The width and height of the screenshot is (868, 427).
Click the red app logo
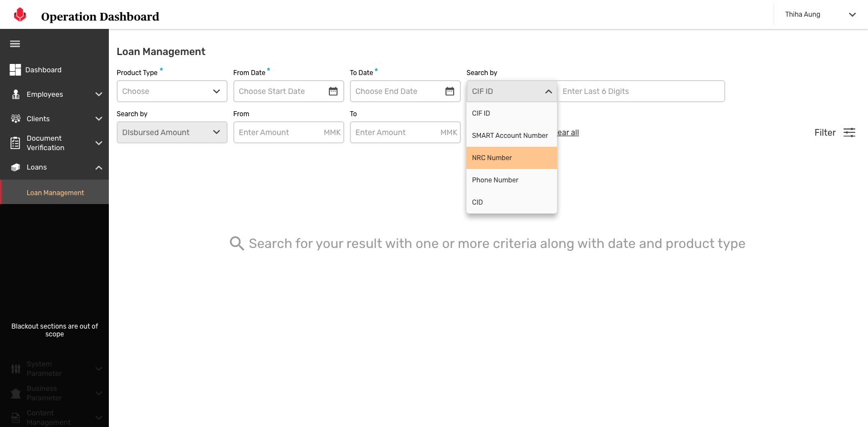20,15
